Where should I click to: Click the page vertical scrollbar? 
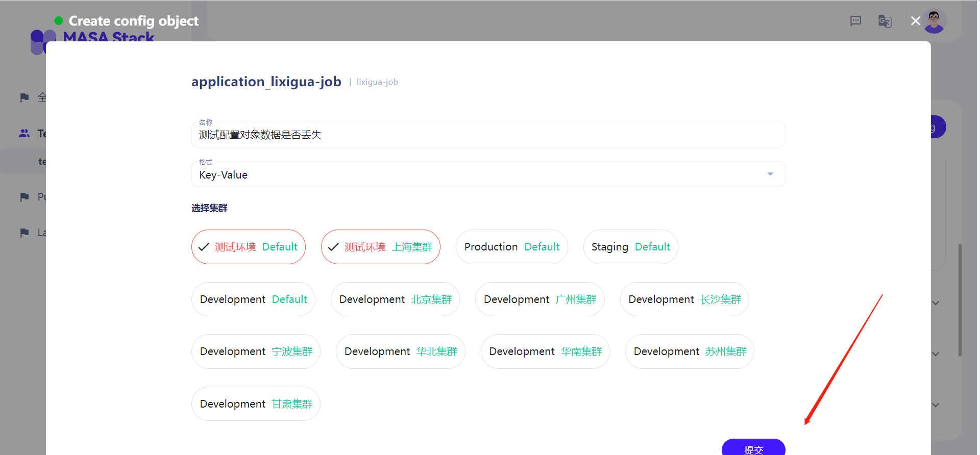point(960,300)
